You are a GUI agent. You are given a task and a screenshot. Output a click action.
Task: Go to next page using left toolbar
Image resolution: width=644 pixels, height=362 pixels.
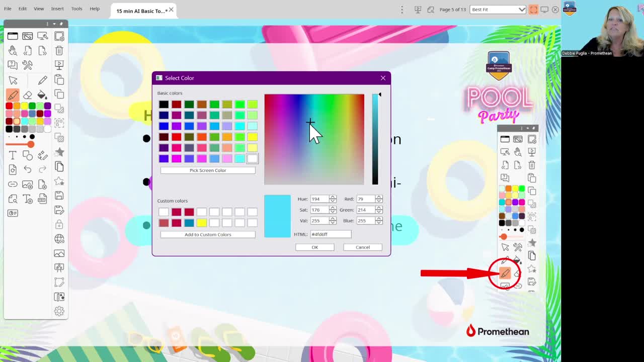point(42,51)
